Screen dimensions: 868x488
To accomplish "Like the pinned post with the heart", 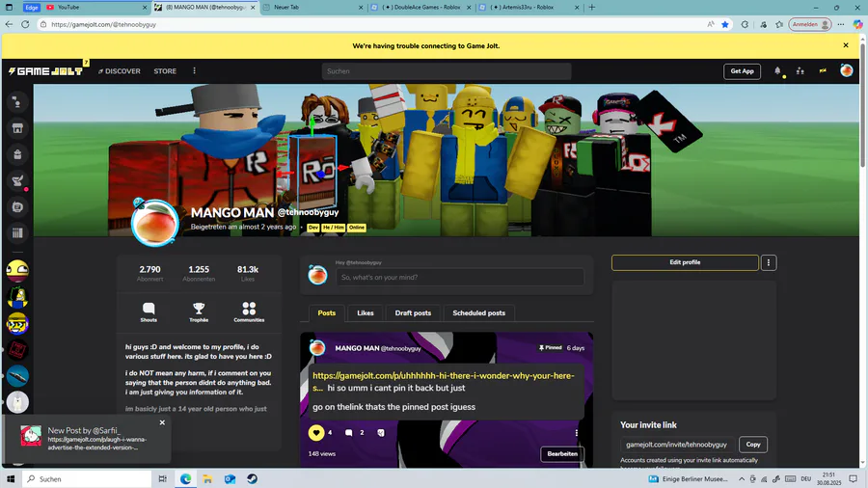I will click(316, 433).
